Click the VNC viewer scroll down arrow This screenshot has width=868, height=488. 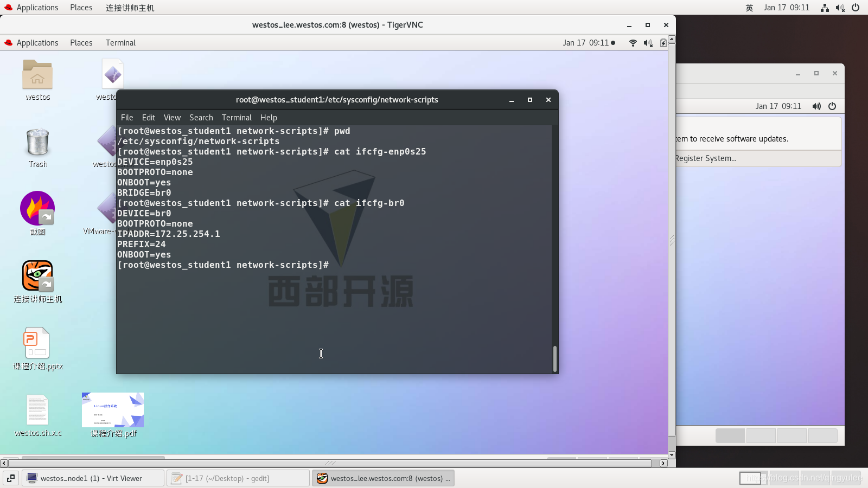(x=672, y=455)
